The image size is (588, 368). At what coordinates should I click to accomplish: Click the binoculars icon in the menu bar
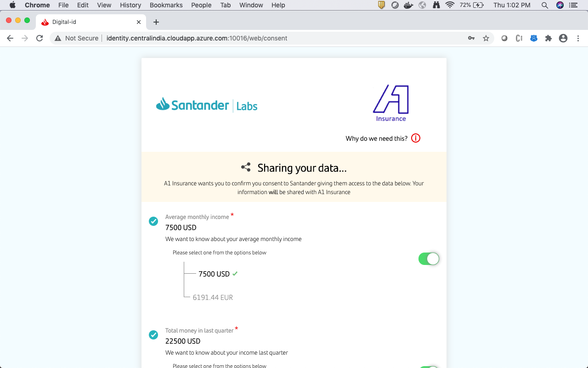436,5
